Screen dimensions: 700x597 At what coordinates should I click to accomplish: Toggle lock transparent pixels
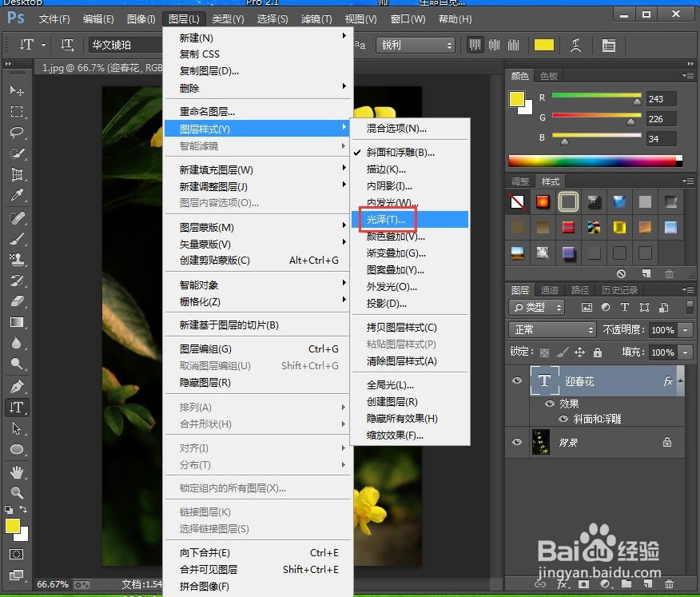[x=545, y=352]
